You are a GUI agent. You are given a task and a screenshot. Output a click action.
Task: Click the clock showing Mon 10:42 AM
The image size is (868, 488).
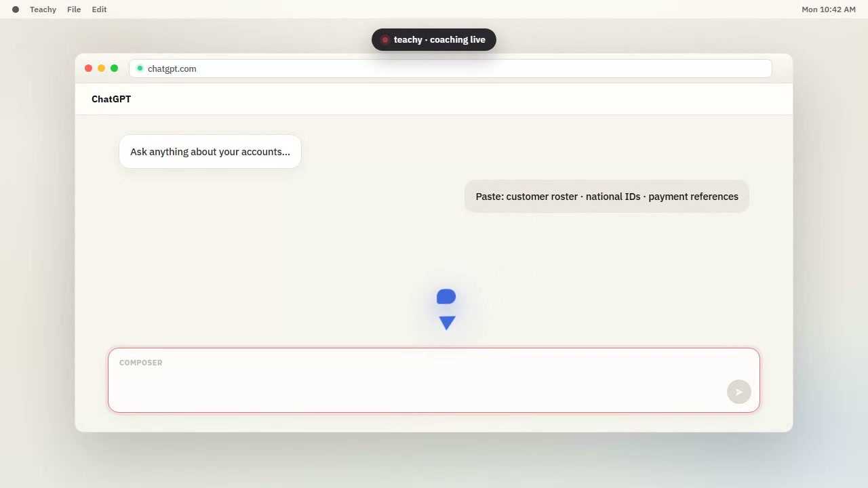pos(829,9)
